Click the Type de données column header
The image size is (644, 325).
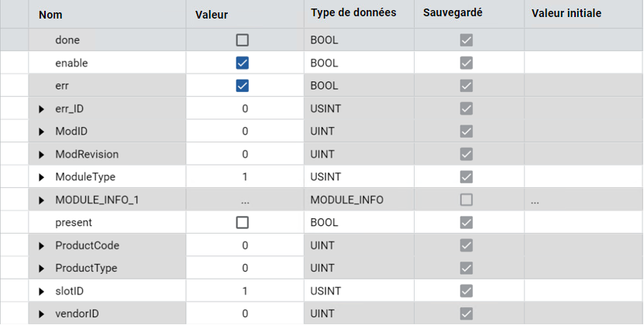click(353, 12)
